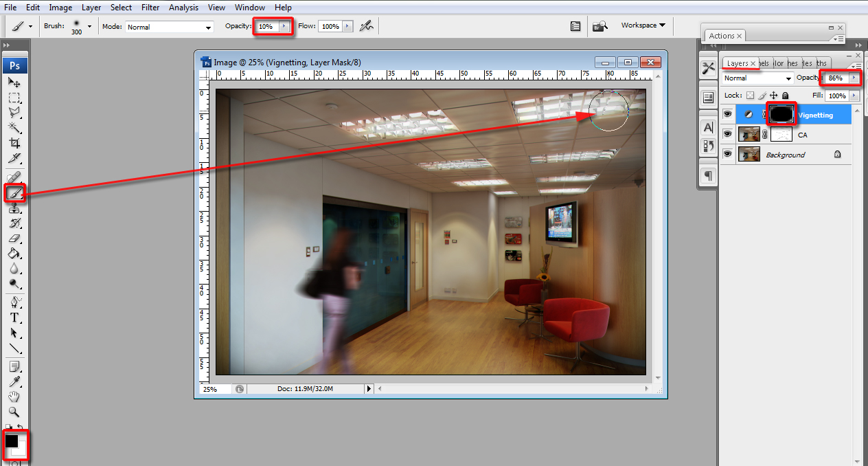Hide the CA layer

(x=727, y=135)
